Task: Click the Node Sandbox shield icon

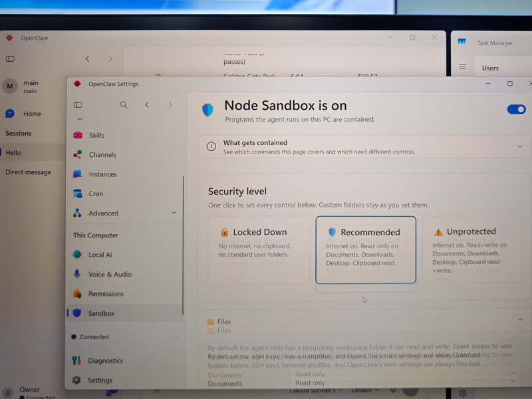Action: click(x=207, y=110)
